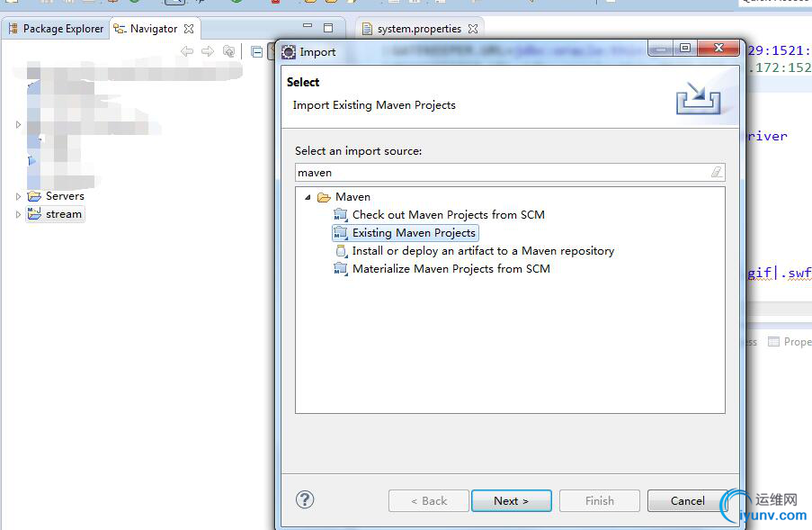Viewport: 812px width, 530px height.
Task: Close the Import dialog window
Action: coord(718,49)
